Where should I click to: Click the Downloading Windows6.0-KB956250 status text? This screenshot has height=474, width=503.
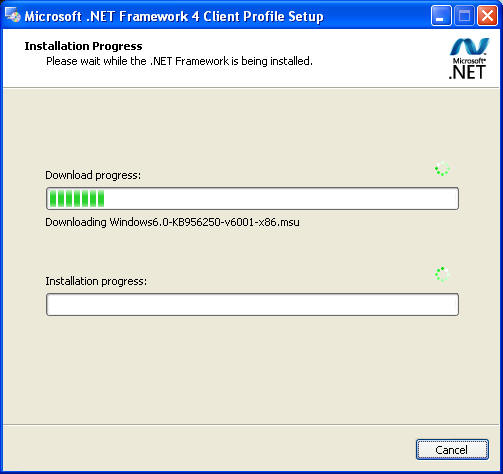tap(172, 222)
